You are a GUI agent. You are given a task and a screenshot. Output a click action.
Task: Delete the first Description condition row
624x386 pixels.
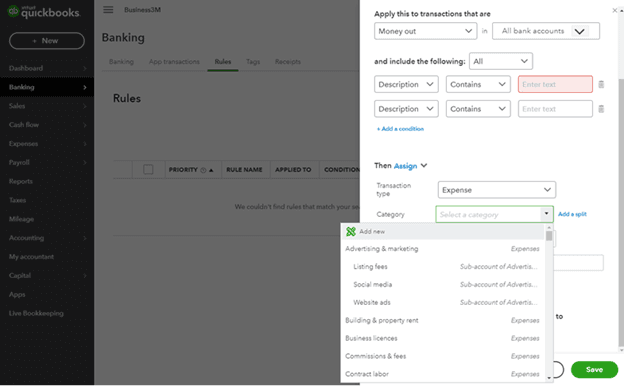pos(601,84)
